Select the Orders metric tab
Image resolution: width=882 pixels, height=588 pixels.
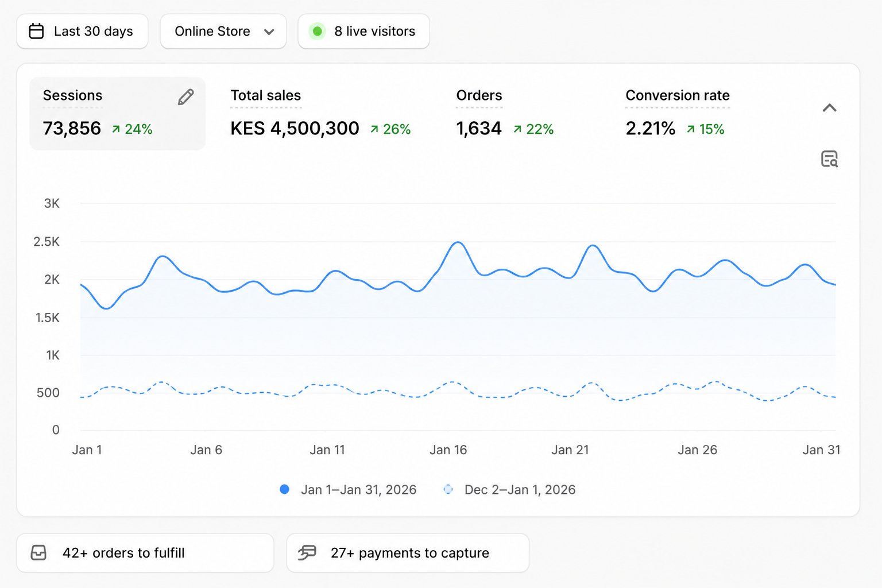[x=505, y=113]
